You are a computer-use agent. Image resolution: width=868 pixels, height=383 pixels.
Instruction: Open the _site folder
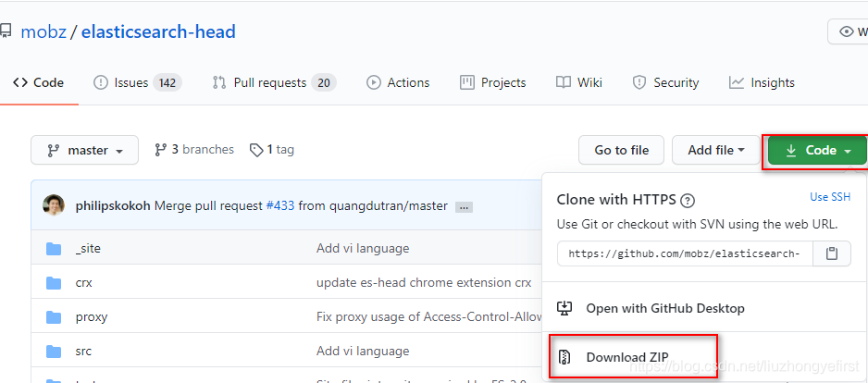(x=88, y=249)
